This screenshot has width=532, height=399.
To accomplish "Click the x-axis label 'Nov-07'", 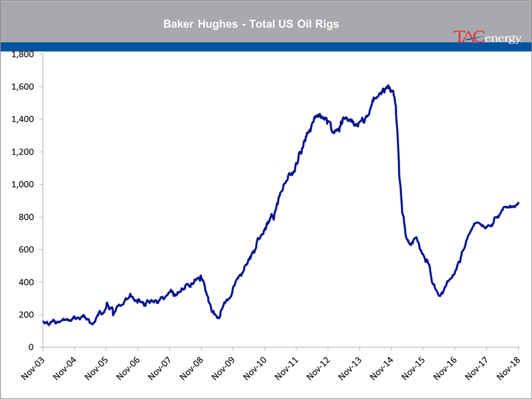I will pyautogui.click(x=159, y=369).
